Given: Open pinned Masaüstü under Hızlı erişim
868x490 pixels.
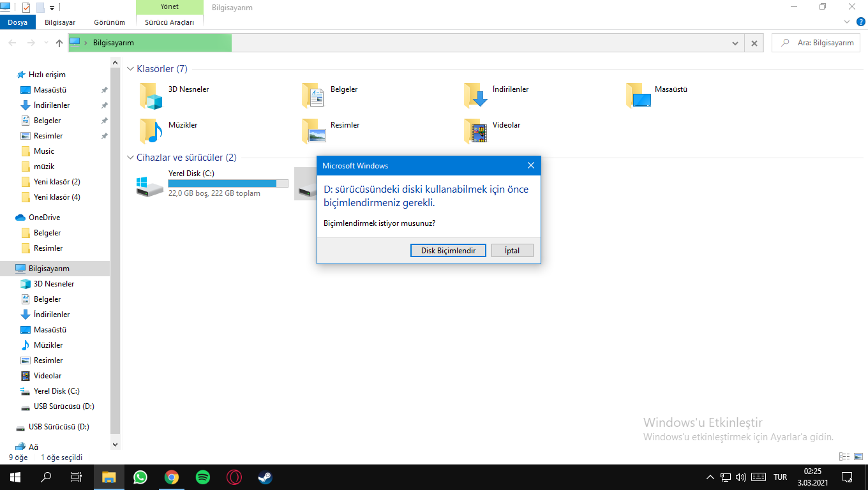Looking at the screenshot, I should [50, 90].
